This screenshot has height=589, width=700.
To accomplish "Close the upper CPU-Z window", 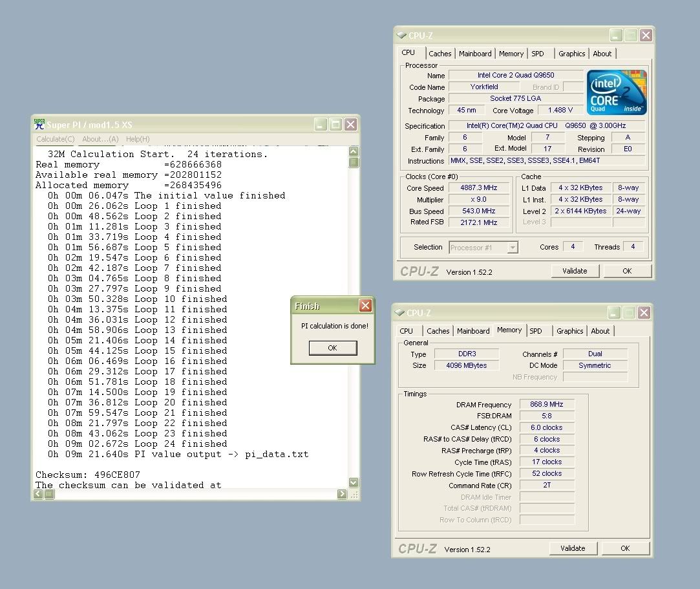I will click(x=646, y=36).
